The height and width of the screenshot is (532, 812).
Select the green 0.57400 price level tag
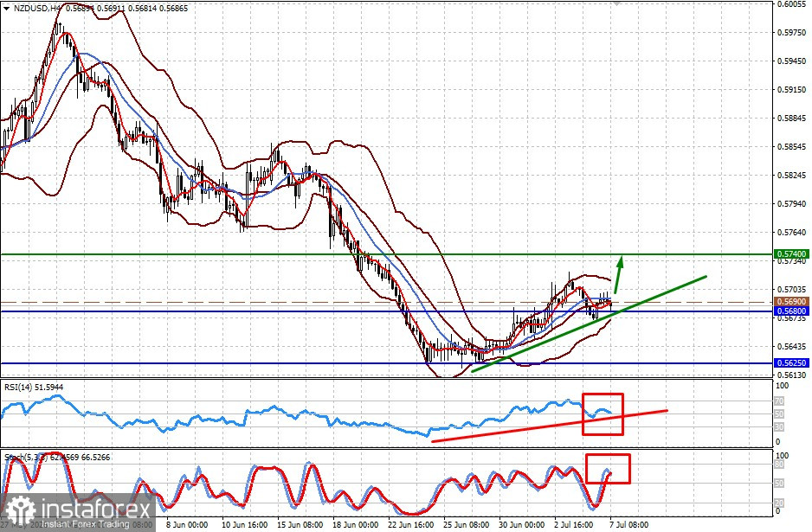pyautogui.click(x=791, y=254)
